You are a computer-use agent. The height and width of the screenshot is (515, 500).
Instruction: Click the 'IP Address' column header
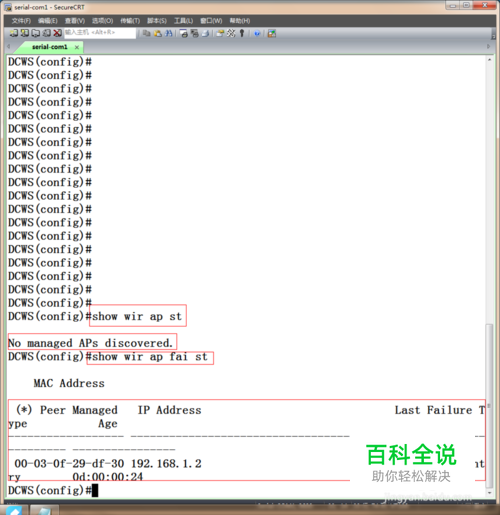pos(170,410)
